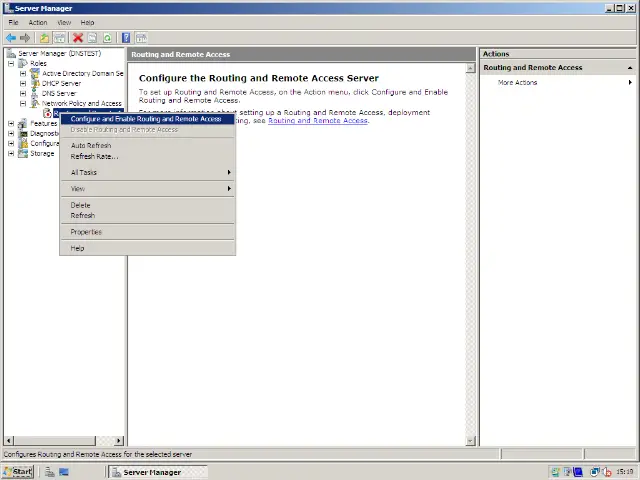Open the All Tasks submenu
This screenshot has height=480, width=640.
click(147, 172)
